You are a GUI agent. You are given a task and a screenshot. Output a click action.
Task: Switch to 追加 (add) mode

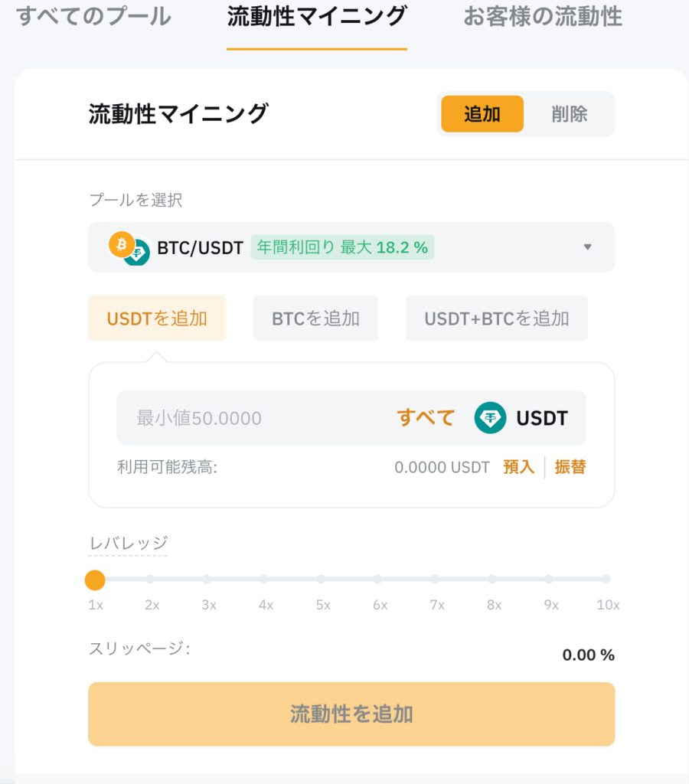[x=482, y=114]
